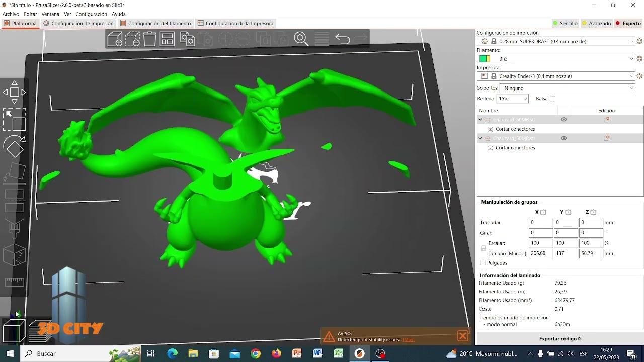Collapse the first Charizard_50MB.stl tree item

click(x=480, y=120)
